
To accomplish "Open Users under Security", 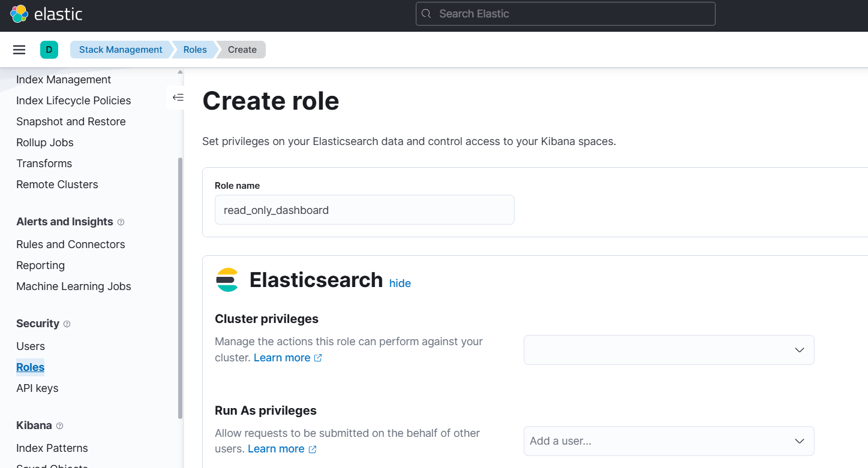I will pyautogui.click(x=31, y=346).
